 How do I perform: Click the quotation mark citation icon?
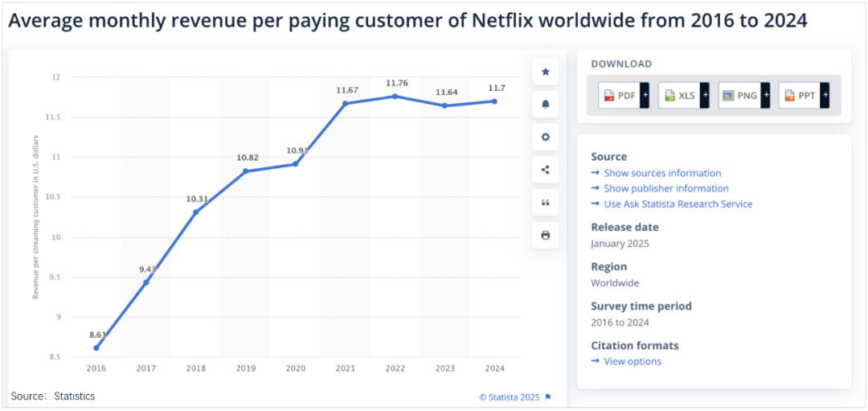point(546,203)
